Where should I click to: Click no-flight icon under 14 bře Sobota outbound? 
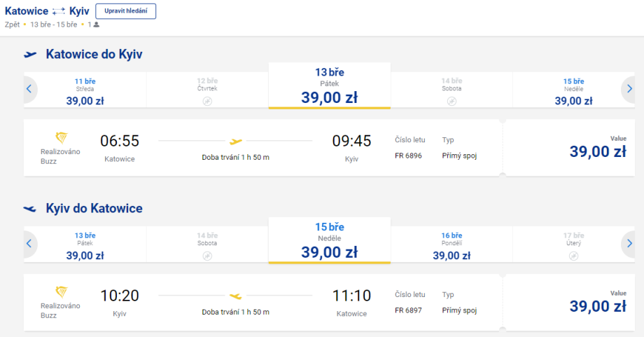[451, 102]
